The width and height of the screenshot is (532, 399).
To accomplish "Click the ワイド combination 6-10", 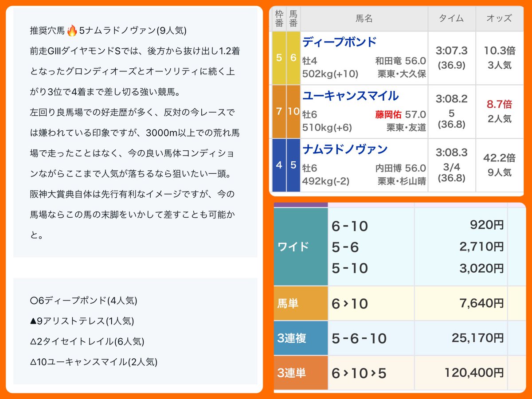I will 350,227.
